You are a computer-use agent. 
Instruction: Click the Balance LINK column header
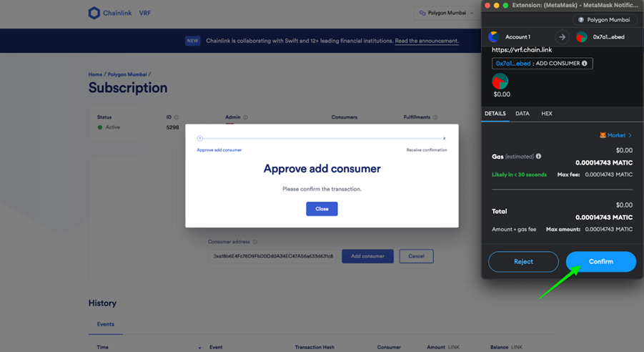pos(506,348)
